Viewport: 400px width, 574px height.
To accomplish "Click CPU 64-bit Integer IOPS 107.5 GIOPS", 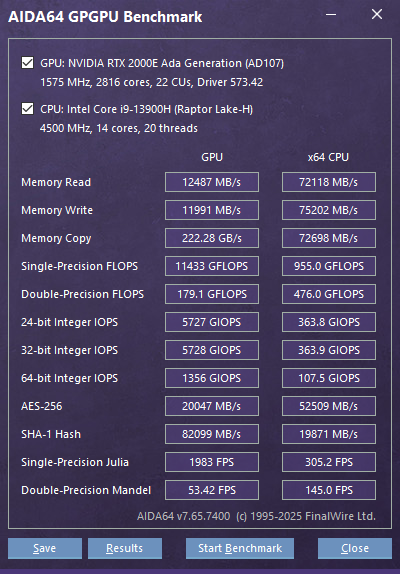I will pyautogui.click(x=329, y=378).
